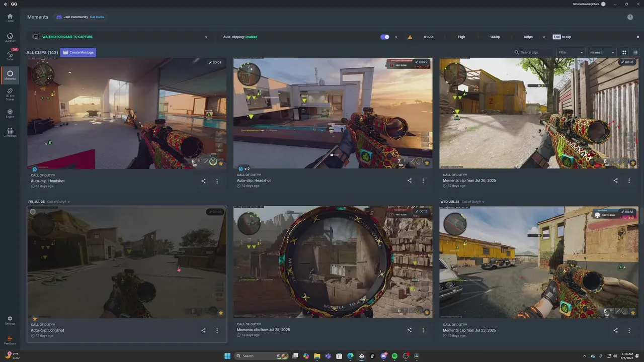This screenshot has height=362, width=644.
Task: Select Moments in the sidebar
Action: (10, 75)
